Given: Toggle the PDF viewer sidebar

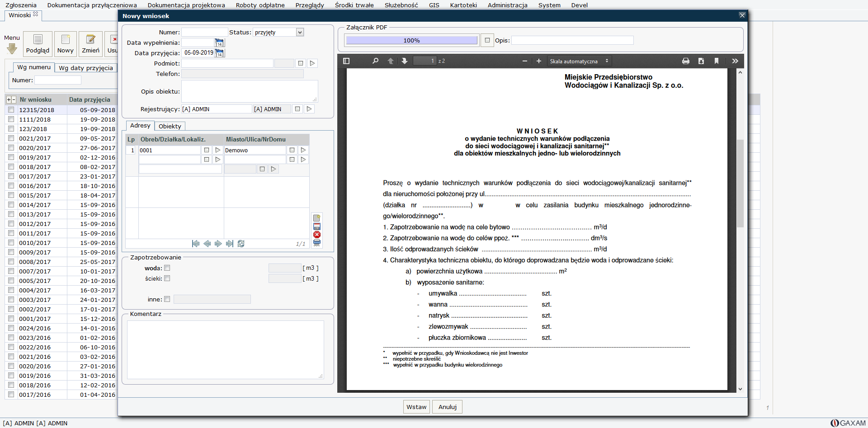Looking at the screenshot, I should click(346, 61).
